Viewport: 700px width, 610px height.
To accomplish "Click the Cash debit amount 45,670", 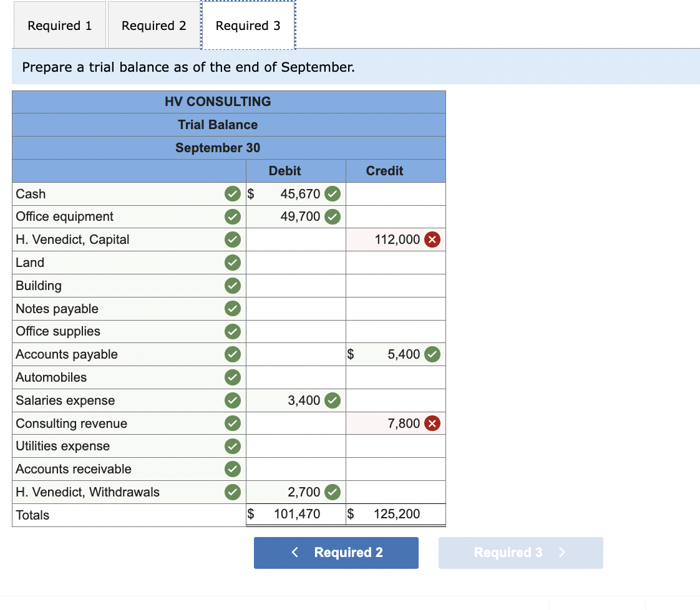I will [300, 194].
